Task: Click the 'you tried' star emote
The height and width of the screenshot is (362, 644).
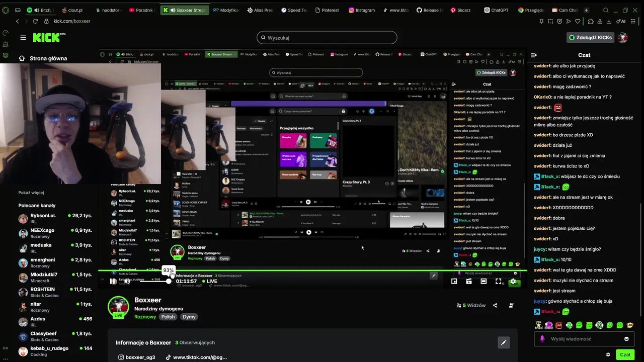Action: point(538,325)
